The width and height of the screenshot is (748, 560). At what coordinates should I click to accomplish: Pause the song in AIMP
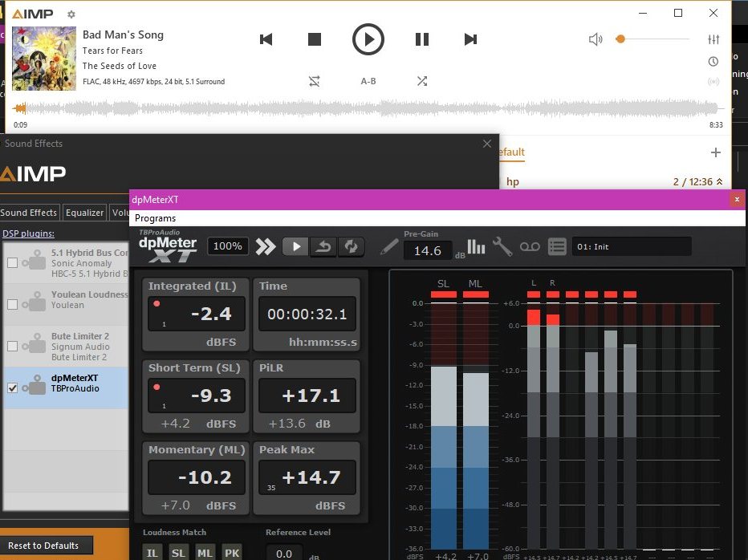(421, 39)
